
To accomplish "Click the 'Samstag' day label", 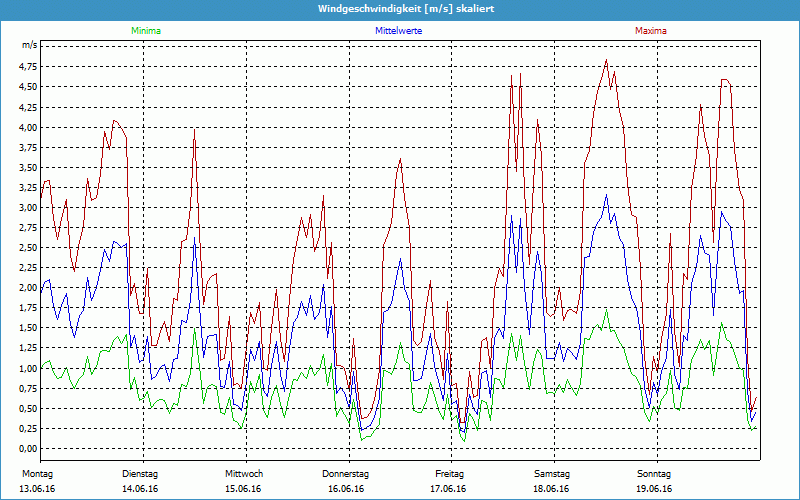I will (552, 474).
